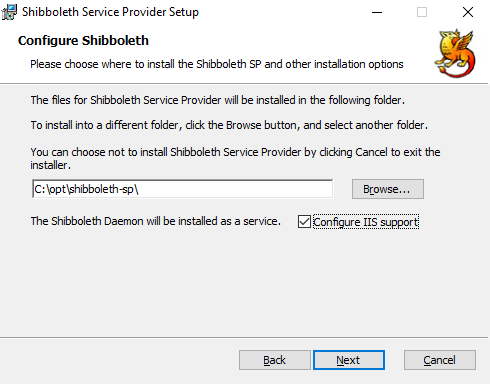Uncheck the Configure IIS support checkbox box
Image resolution: width=490 pixels, height=384 pixels.
304,222
